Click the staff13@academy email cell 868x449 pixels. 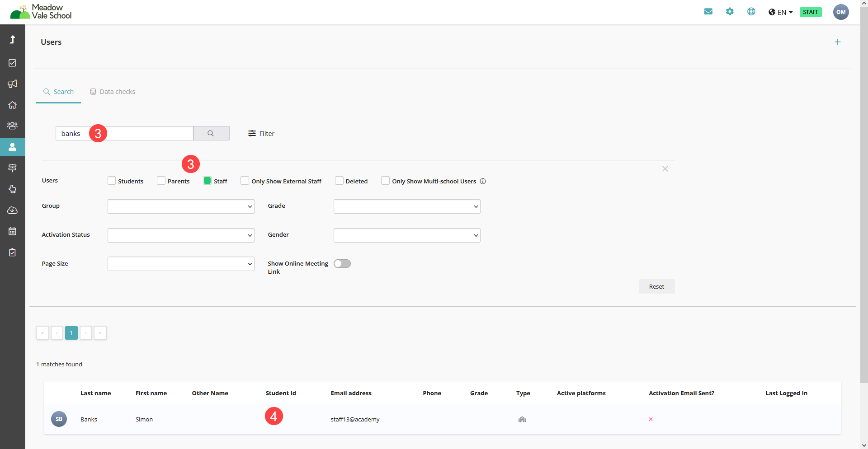[x=355, y=419]
